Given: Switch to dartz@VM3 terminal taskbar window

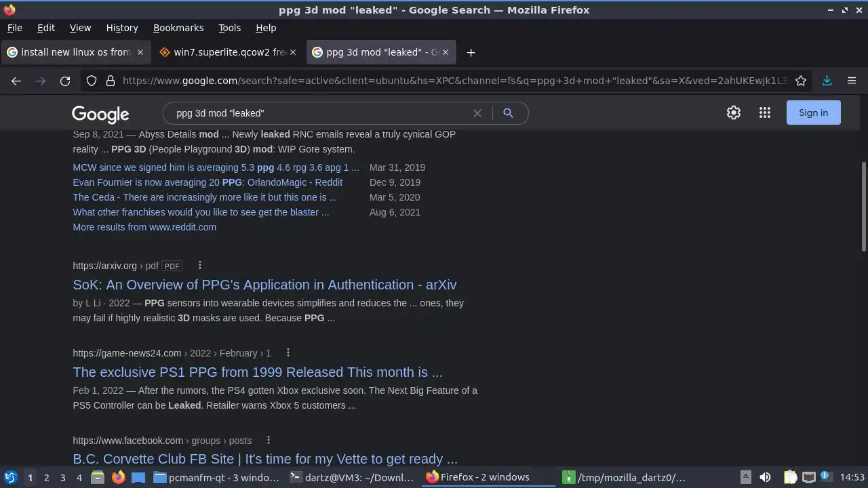Looking at the screenshot, I should coord(353,477).
